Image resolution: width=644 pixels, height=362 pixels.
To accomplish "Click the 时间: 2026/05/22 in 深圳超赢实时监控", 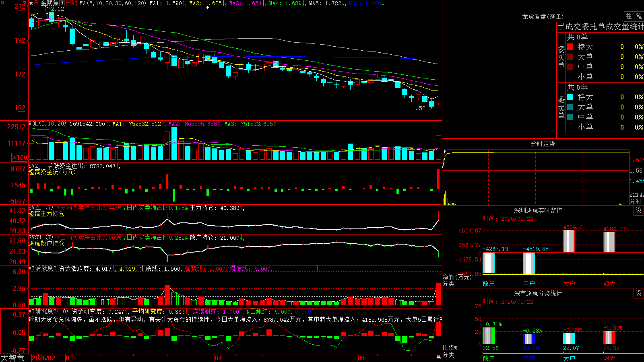I will point(508,219).
